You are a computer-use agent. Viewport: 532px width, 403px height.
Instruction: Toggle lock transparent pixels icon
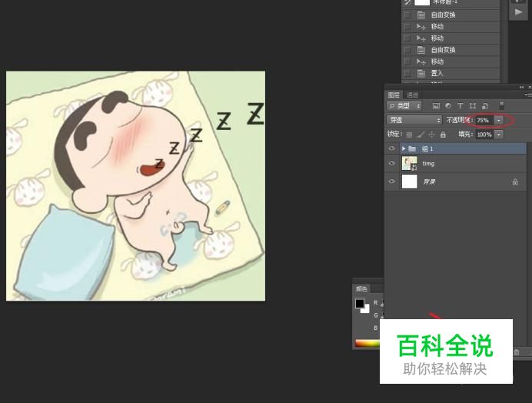(410, 135)
